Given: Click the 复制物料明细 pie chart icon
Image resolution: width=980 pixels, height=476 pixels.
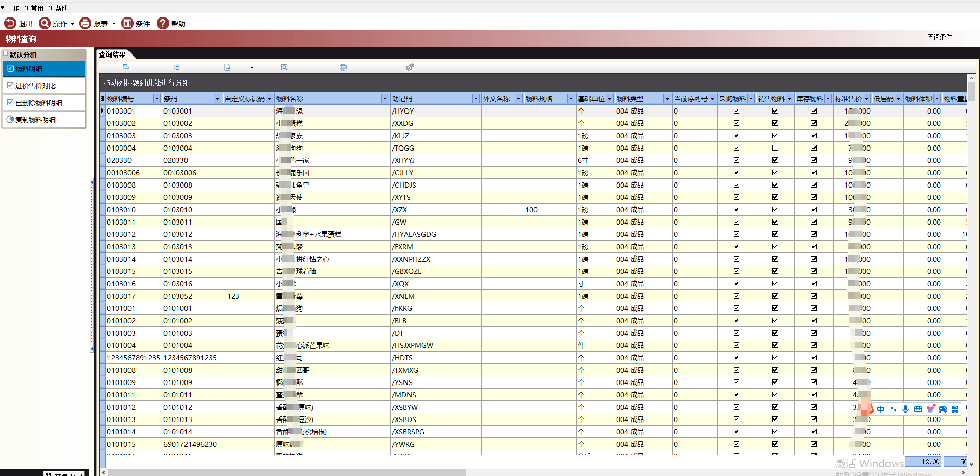Looking at the screenshot, I should (x=10, y=119).
